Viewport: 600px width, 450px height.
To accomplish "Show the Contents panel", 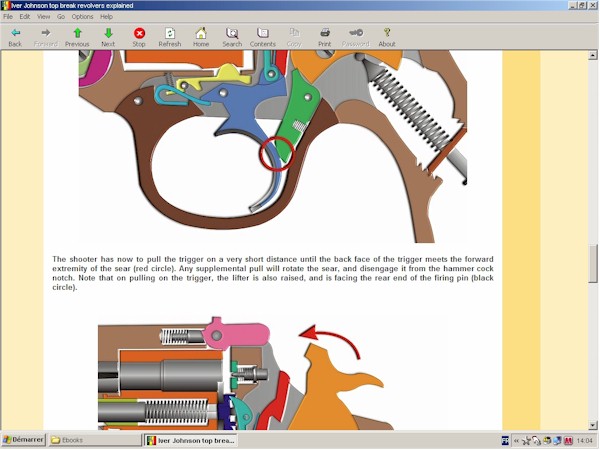I will pyautogui.click(x=262, y=38).
